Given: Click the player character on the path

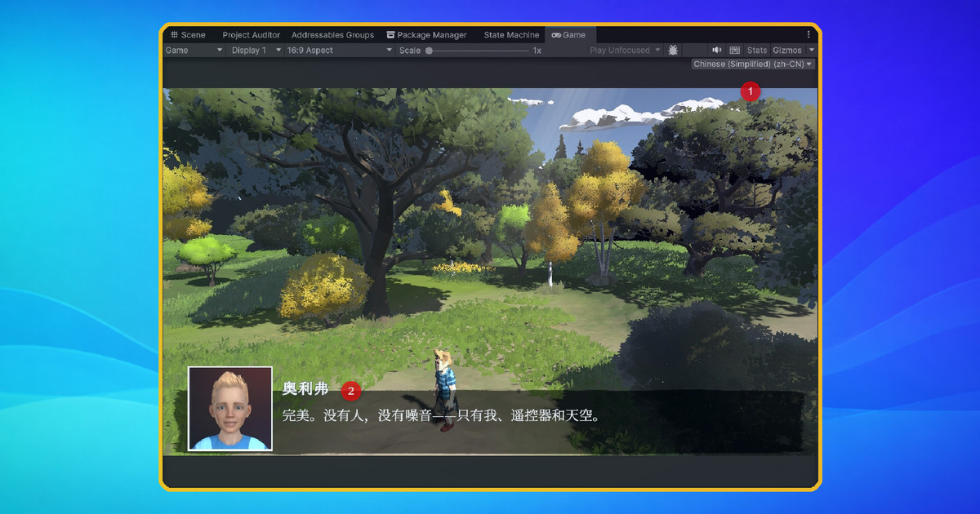Looking at the screenshot, I should tap(446, 390).
